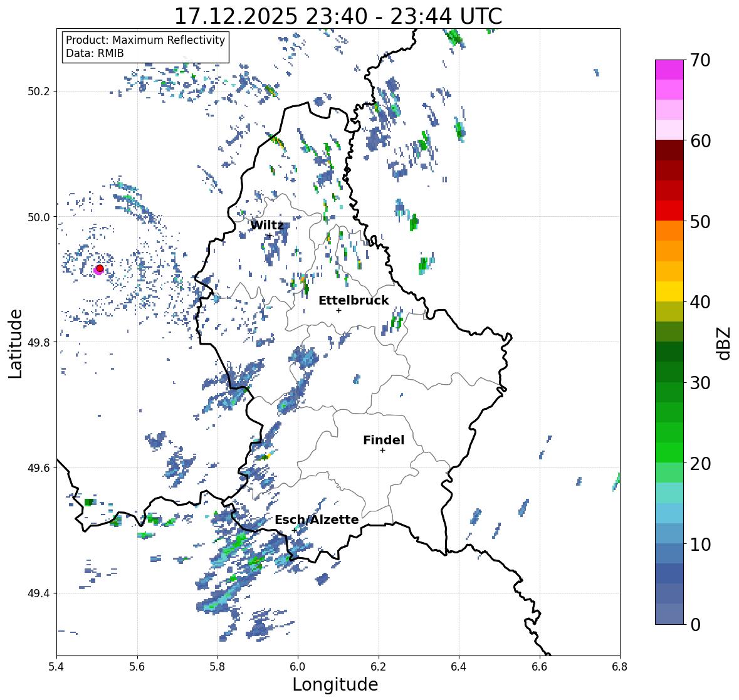
Task: Click the Findel cross marker
Action: (383, 451)
